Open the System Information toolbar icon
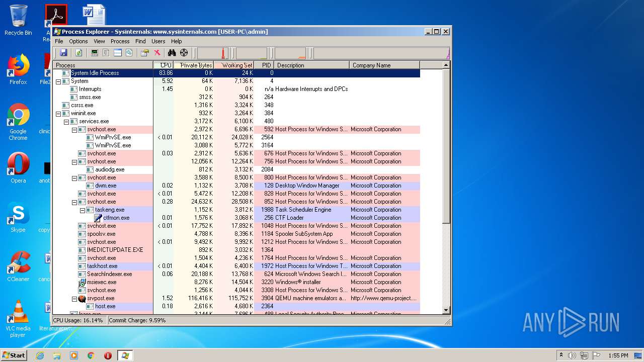Image resolution: width=644 pixels, height=362 pixels. pyautogui.click(x=94, y=53)
